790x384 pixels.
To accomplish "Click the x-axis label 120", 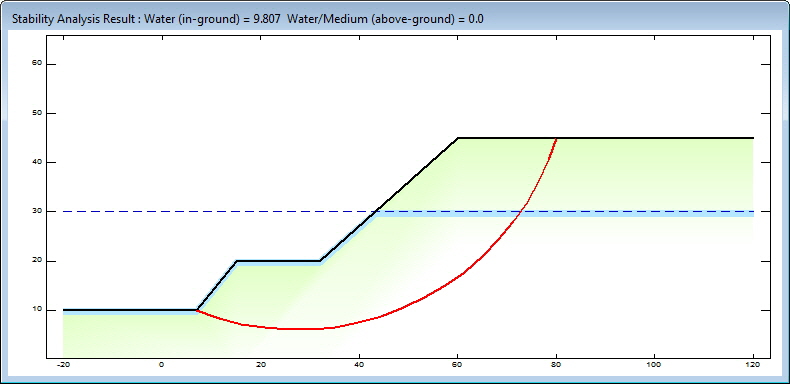I will tap(753, 365).
